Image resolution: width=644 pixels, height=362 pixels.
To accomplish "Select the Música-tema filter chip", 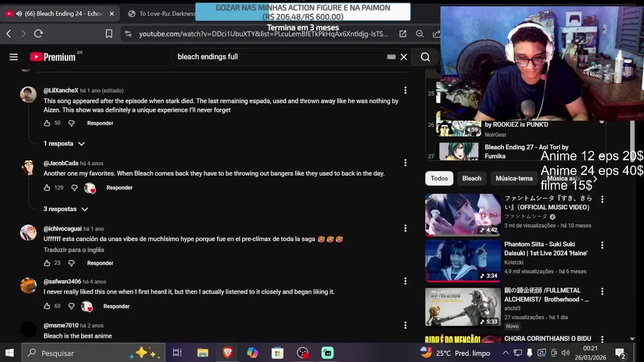I will tap(514, 178).
